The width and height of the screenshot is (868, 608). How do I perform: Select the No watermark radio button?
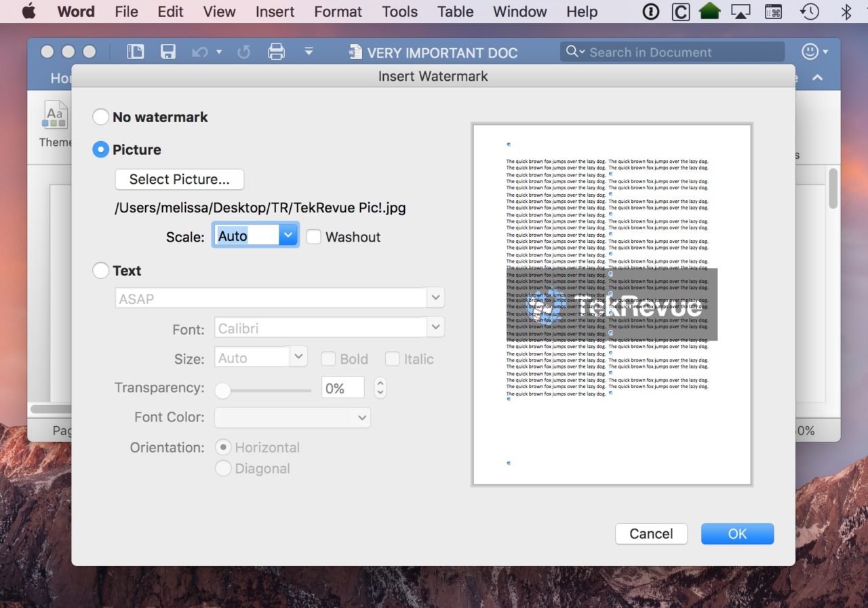100,117
